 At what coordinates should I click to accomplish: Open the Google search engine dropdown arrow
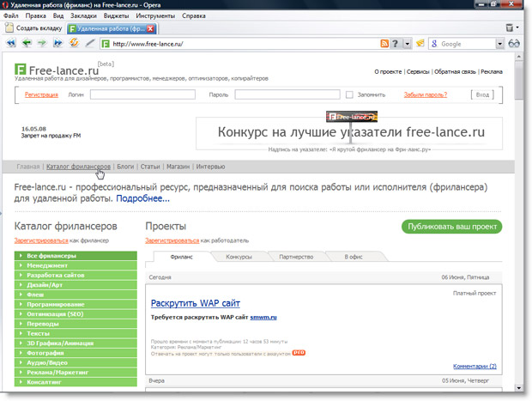pos(499,44)
